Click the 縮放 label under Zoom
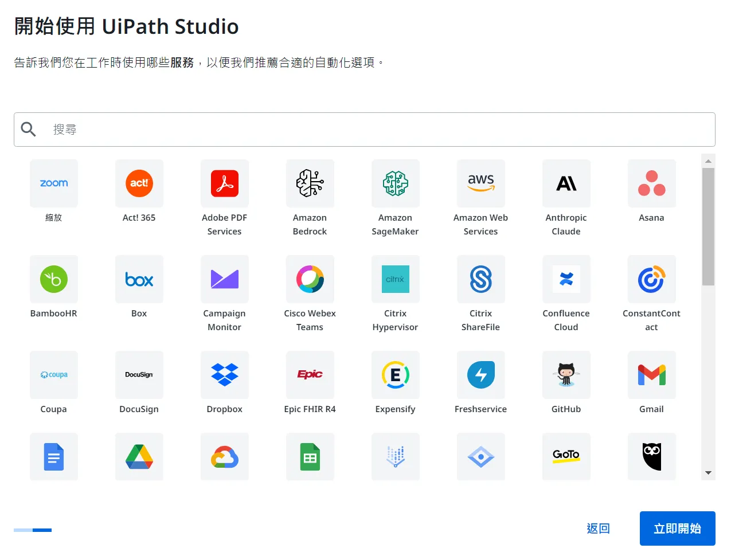The image size is (731, 560). click(x=54, y=218)
